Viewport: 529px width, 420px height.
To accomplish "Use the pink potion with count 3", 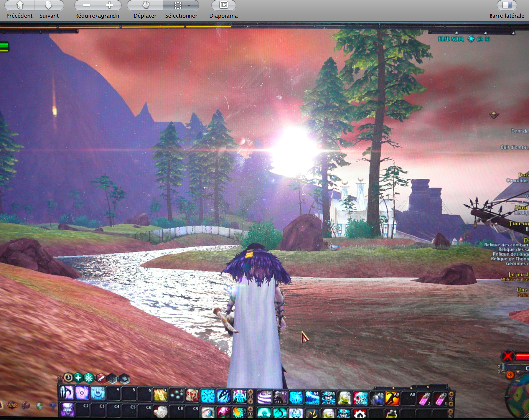I will pos(440,399).
